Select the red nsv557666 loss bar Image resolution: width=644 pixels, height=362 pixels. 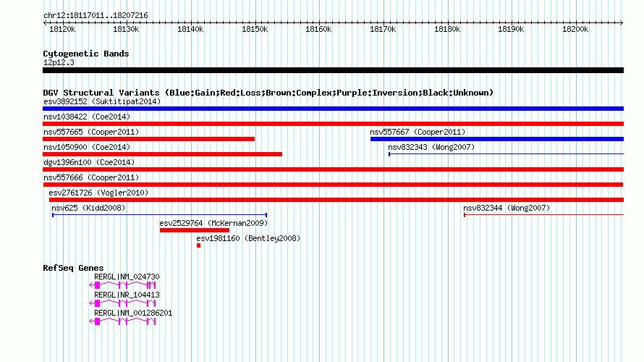pyautogui.click(x=333, y=185)
